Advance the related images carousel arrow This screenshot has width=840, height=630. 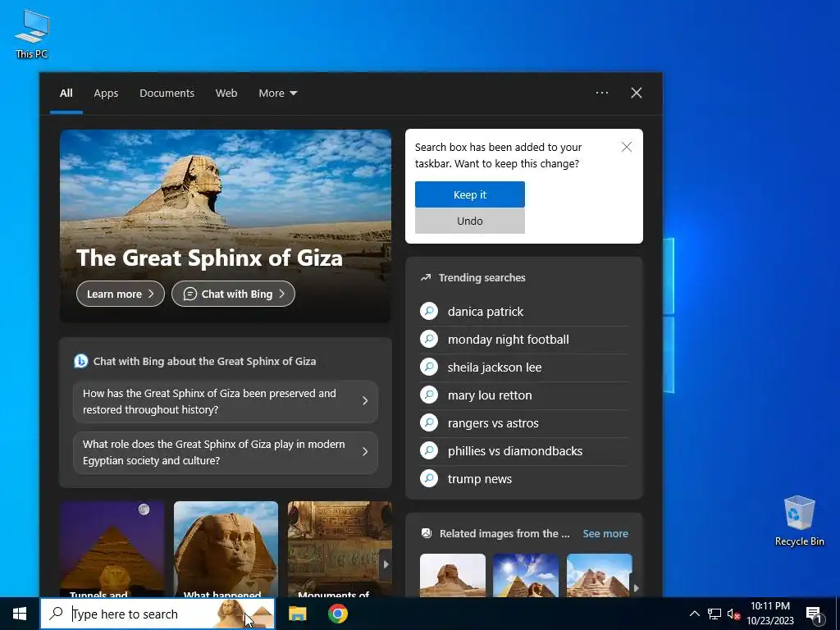[636, 587]
